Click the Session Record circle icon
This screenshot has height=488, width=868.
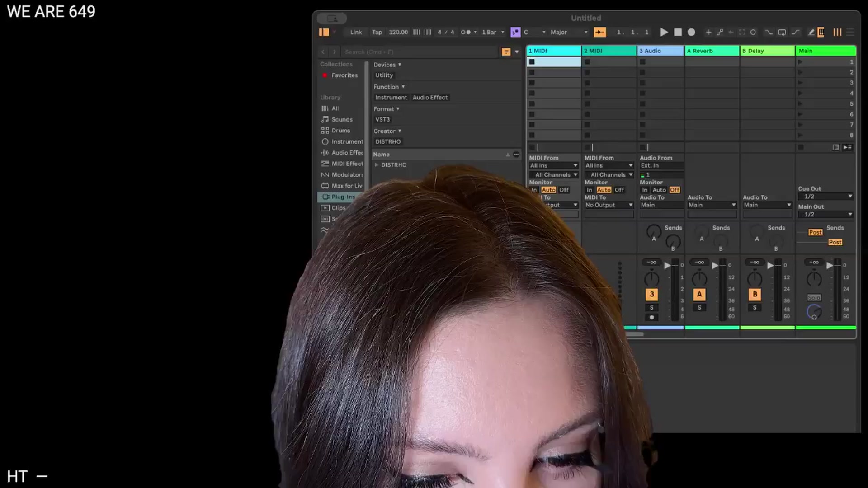(753, 32)
